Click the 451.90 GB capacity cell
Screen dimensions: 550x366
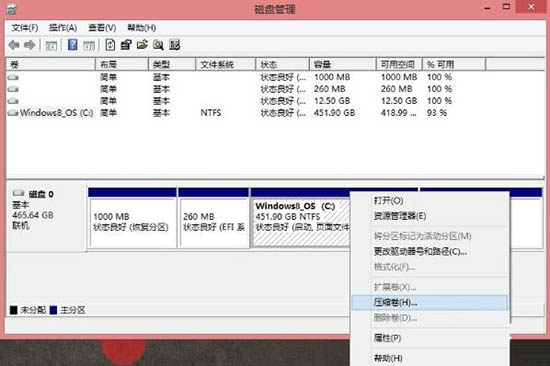pyautogui.click(x=334, y=113)
